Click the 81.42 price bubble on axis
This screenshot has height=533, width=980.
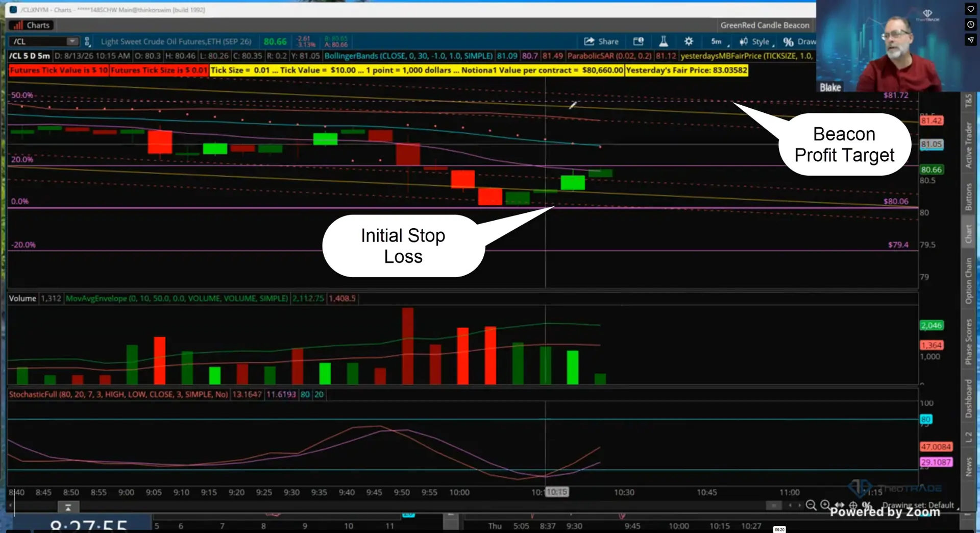click(932, 120)
